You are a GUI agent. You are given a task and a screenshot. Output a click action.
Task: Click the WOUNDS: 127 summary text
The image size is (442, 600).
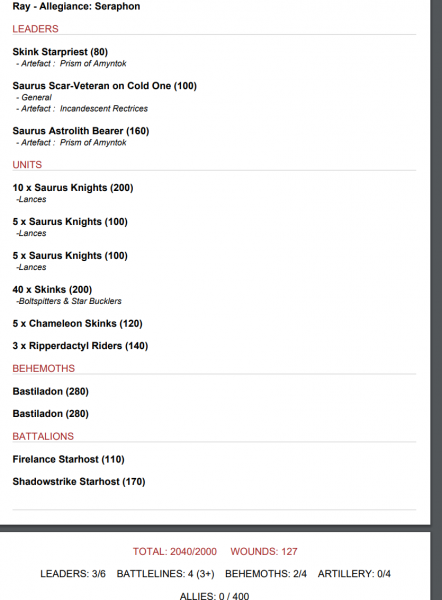264,551
